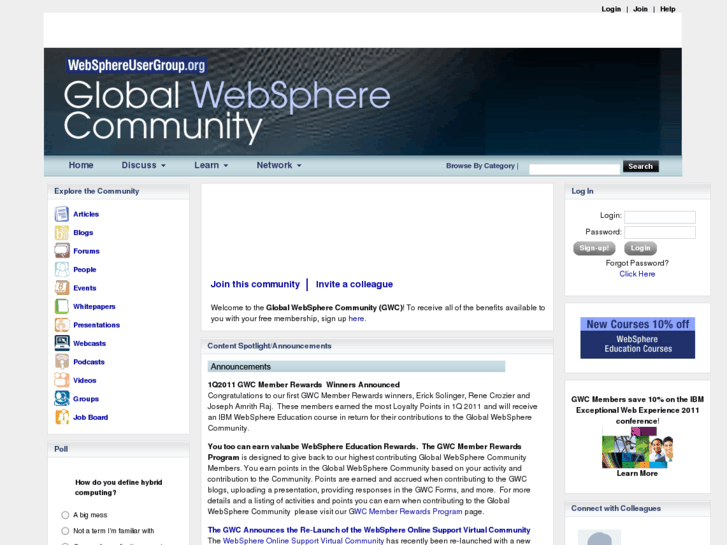Image resolution: width=727 pixels, height=545 pixels.
Task: Click the Events calendar icon
Action: 62,288
